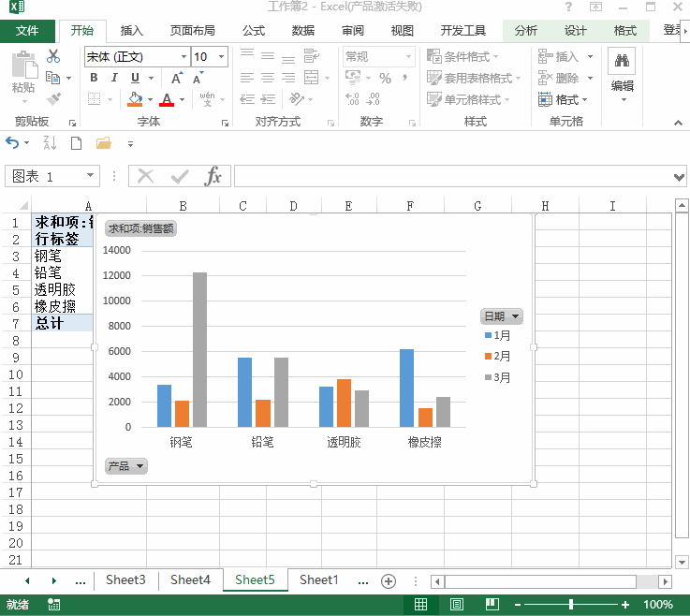Click the add new sheet plus button
Image resolution: width=690 pixels, height=616 pixels.
click(x=389, y=581)
